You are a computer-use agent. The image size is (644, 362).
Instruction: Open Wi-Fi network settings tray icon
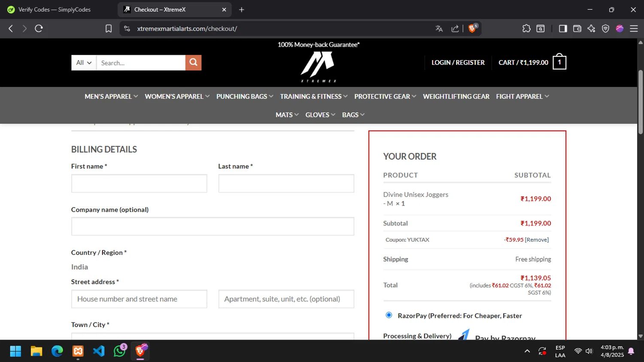click(578, 351)
